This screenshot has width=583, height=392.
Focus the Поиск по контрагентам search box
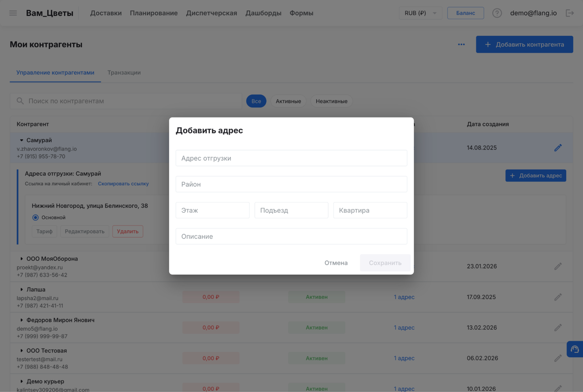pos(126,101)
